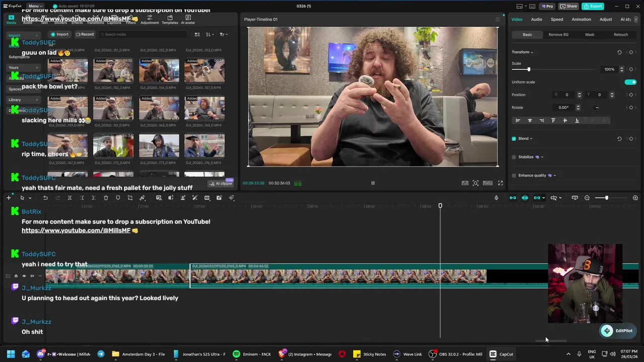
Task: Reset Blend with the circular arrow icon
Action: 619,139
